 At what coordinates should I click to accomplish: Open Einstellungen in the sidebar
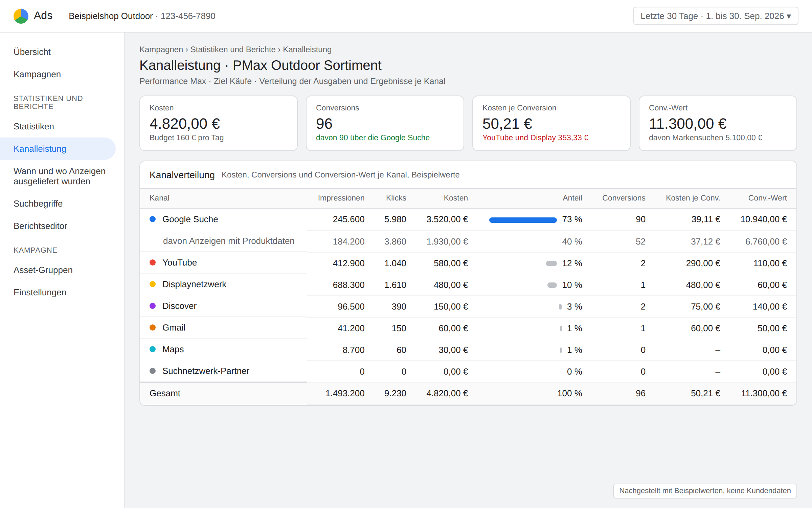pos(40,292)
